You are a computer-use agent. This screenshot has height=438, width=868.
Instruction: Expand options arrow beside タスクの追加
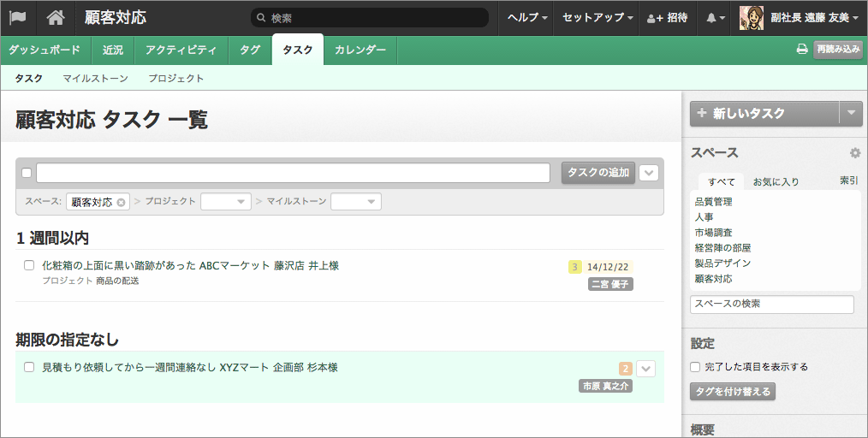point(649,173)
